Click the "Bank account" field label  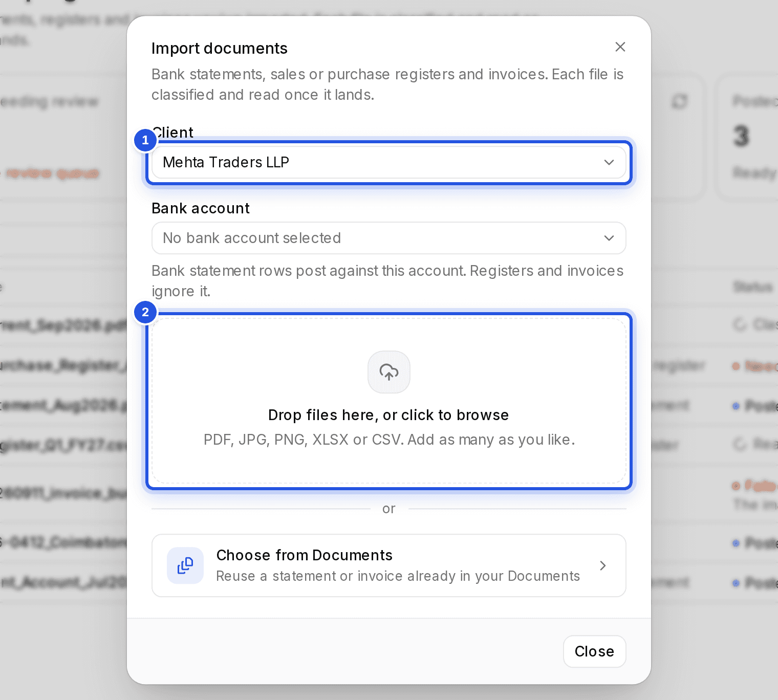click(201, 208)
